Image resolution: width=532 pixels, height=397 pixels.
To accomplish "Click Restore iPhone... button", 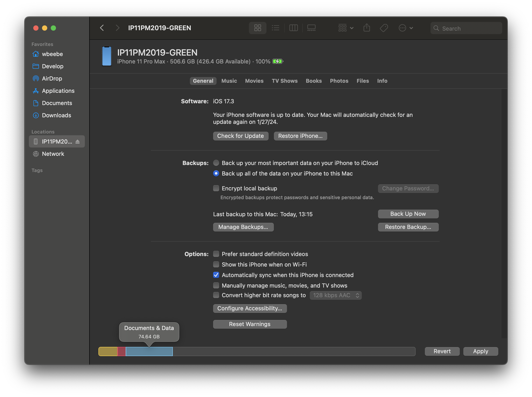I will tap(300, 136).
